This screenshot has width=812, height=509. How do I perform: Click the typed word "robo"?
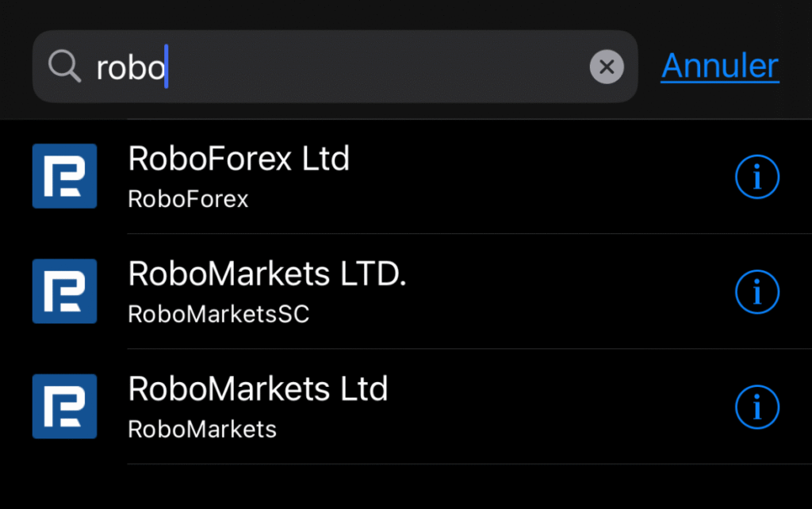pos(130,69)
